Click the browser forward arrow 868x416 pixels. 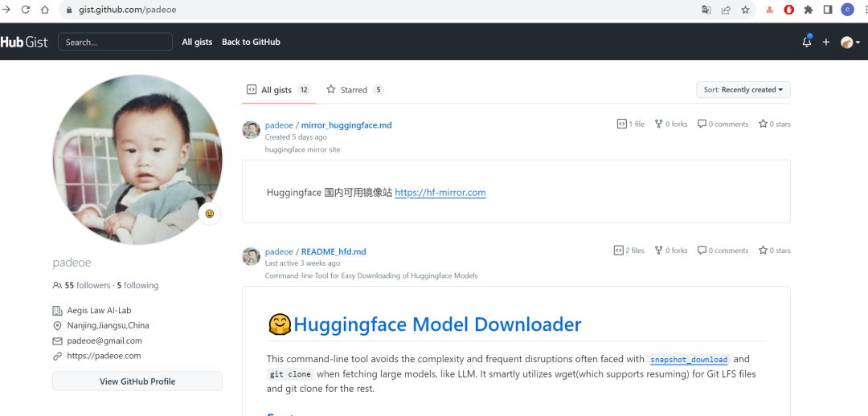(6, 10)
